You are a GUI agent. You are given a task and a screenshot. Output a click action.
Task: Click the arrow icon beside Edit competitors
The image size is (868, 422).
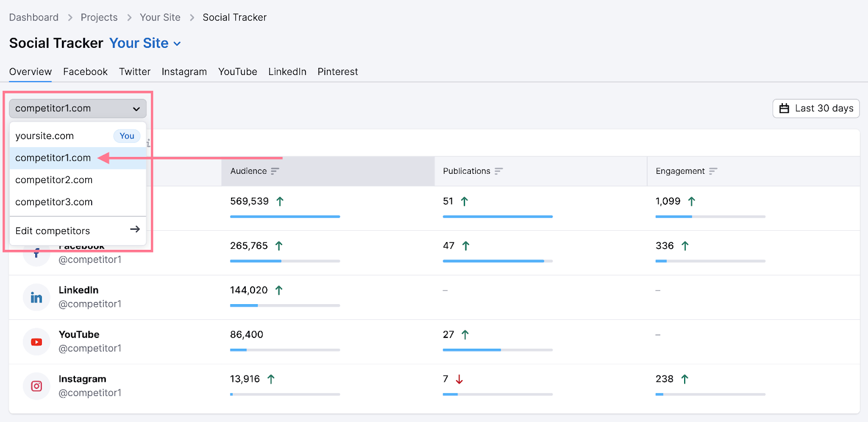pos(135,230)
